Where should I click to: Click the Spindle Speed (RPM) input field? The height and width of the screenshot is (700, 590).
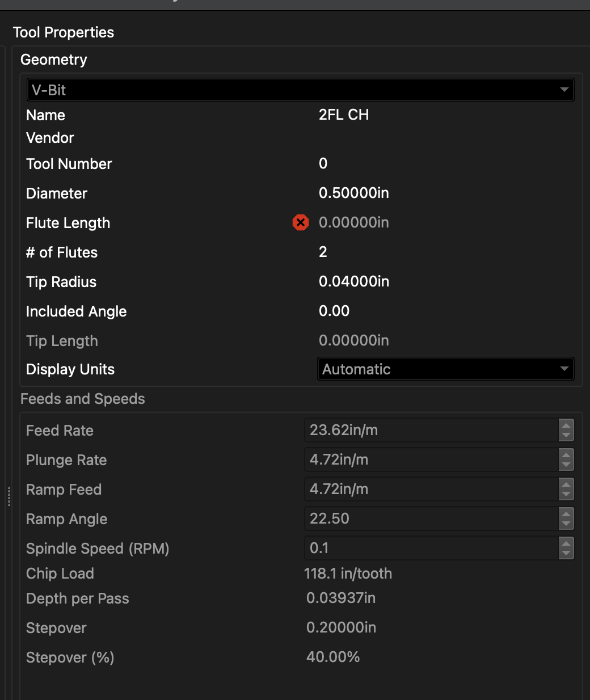point(431,548)
